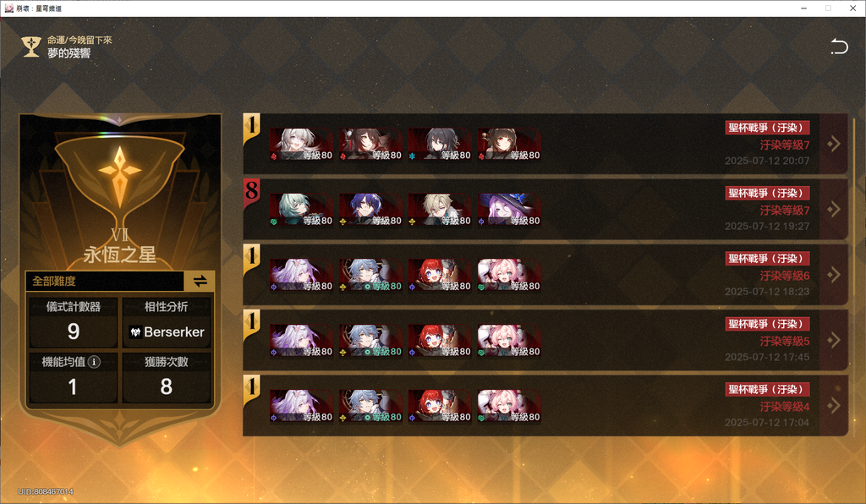The width and height of the screenshot is (866, 504).
Task: Open the 全部難度 difficulty selector
Action: click(x=105, y=281)
